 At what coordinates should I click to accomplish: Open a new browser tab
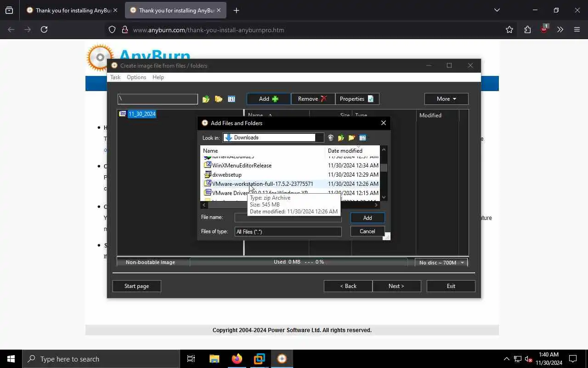[x=236, y=10]
